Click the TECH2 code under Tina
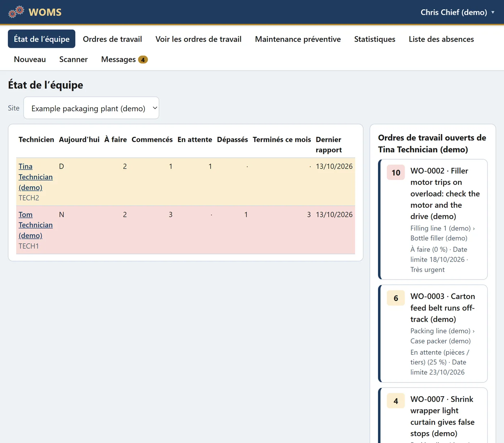 coord(29,198)
